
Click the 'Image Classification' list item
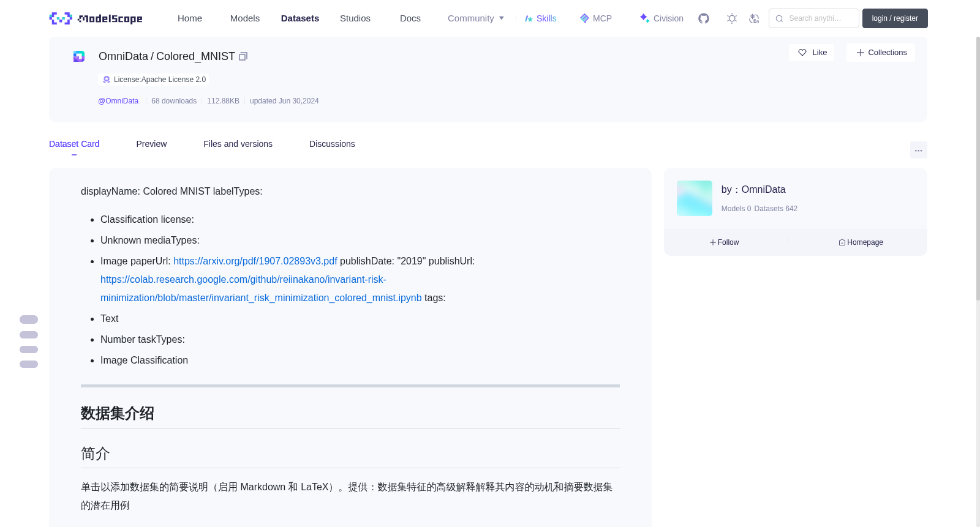[145, 361]
